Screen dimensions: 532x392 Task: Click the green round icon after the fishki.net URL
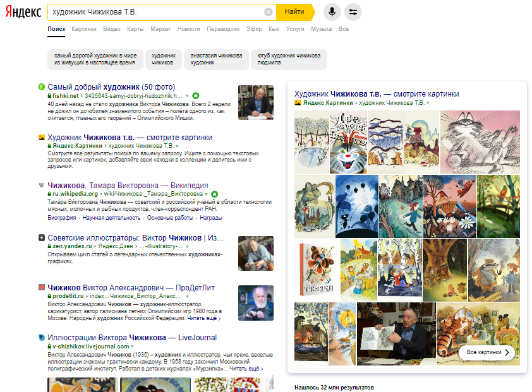point(196,96)
